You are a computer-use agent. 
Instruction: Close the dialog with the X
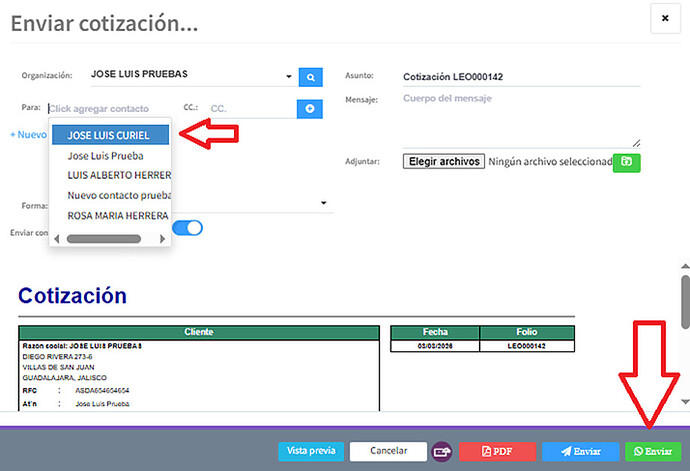pos(665,19)
